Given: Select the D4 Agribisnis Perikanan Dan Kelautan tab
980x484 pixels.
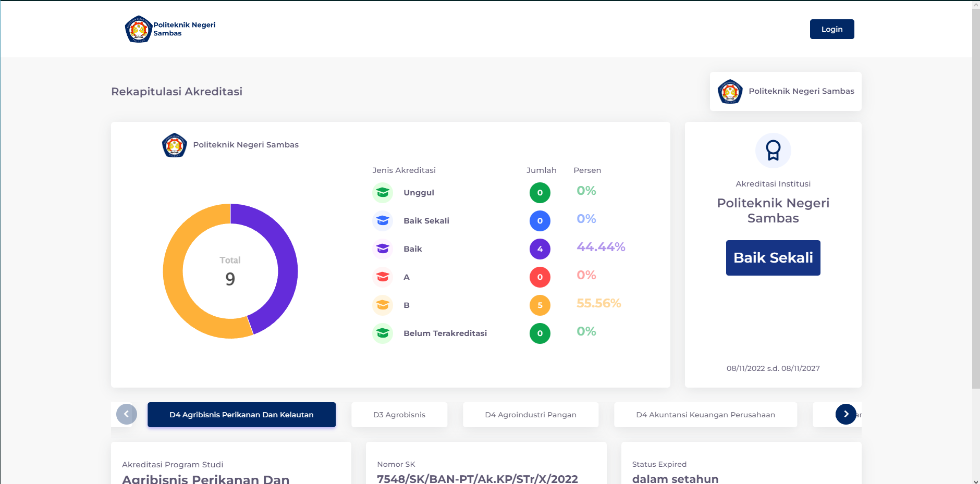Looking at the screenshot, I should 241,415.
